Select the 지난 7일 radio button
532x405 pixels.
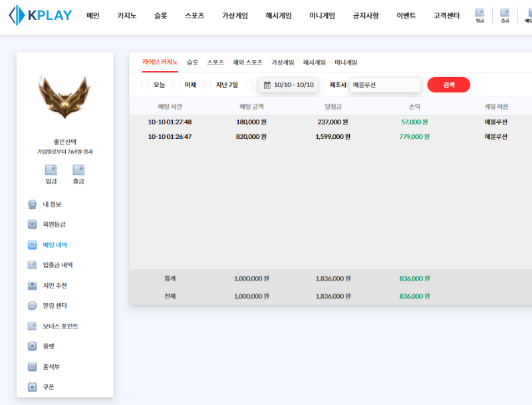(207, 84)
